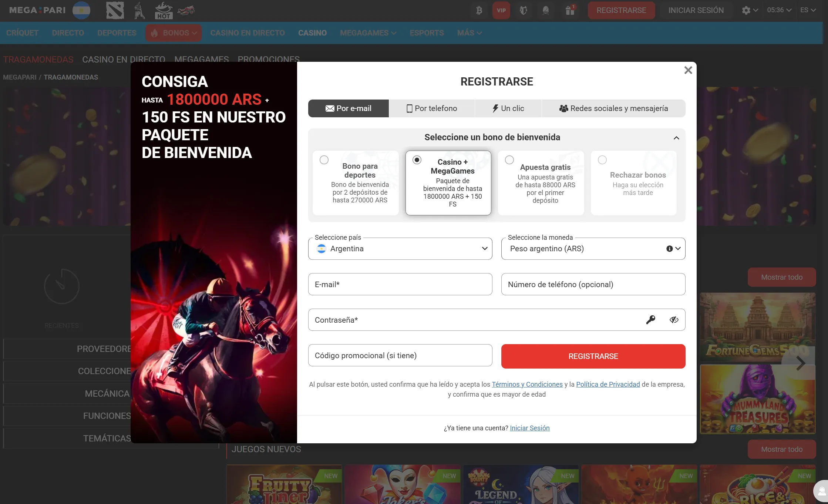Open the Seleccione país dropdown
This screenshot has height=504, width=828.
400,249
